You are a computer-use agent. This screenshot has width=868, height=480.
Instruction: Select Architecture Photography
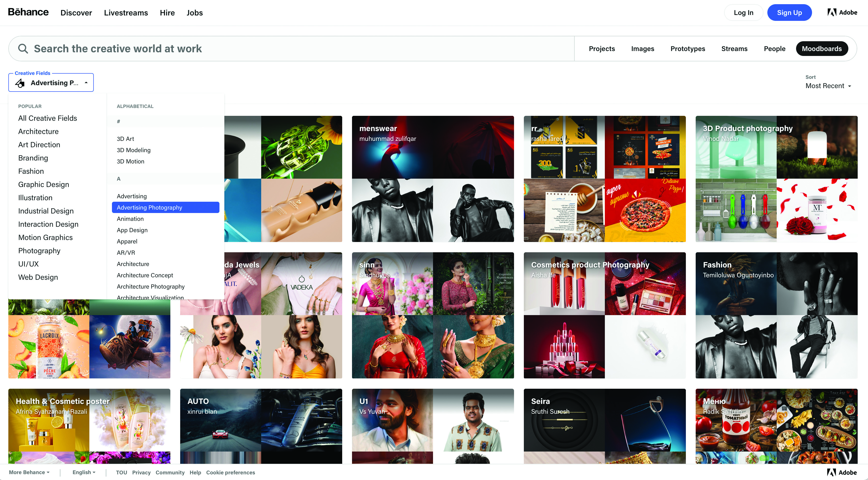coord(151,287)
